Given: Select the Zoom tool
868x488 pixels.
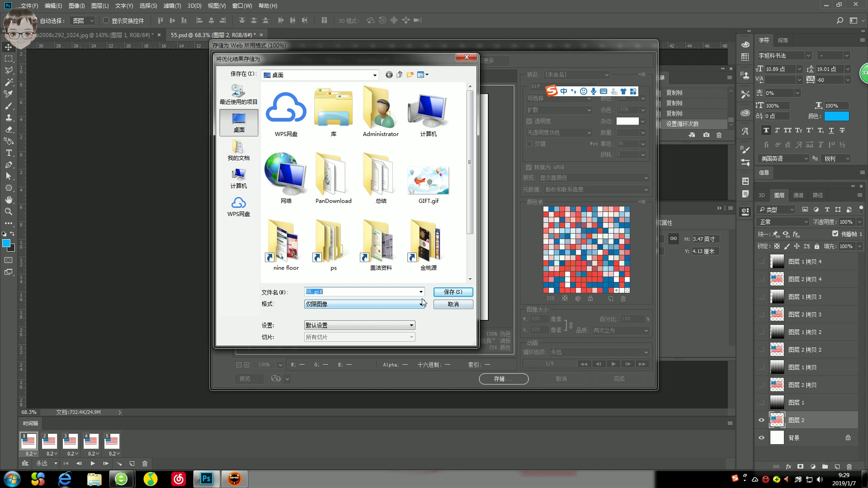Looking at the screenshot, I should point(9,211).
